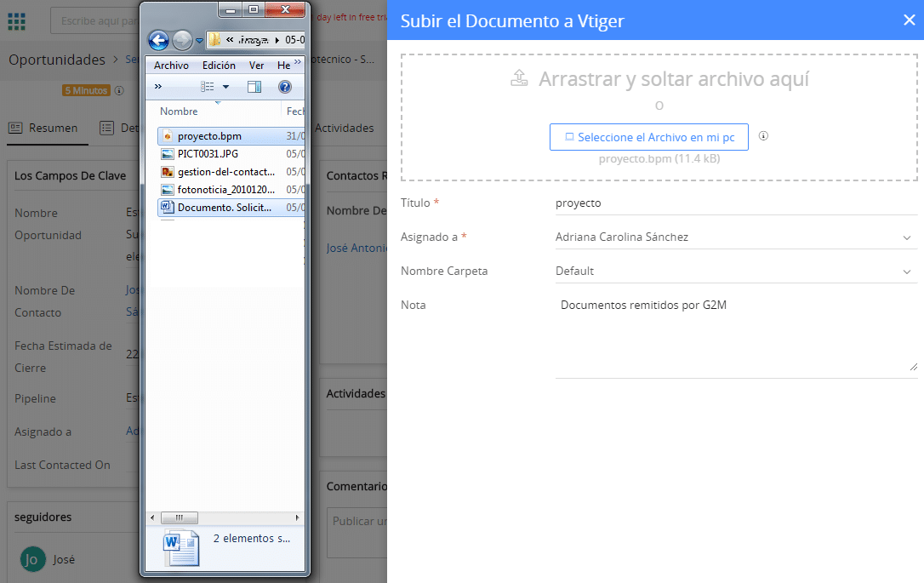Click info icon next to 5 Minutos
The height and width of the screenshot is (583, 924).
pos(119,91)
